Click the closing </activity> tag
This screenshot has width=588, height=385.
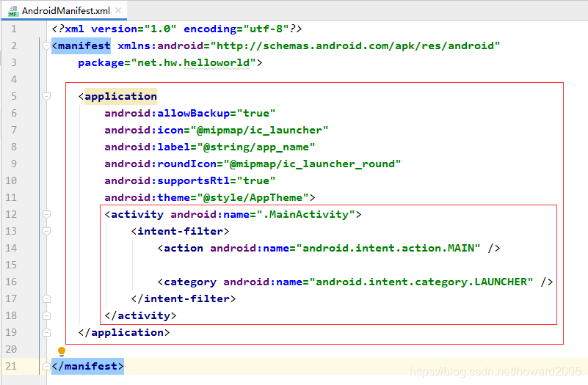pyautogui.click(x=140, y=315)
